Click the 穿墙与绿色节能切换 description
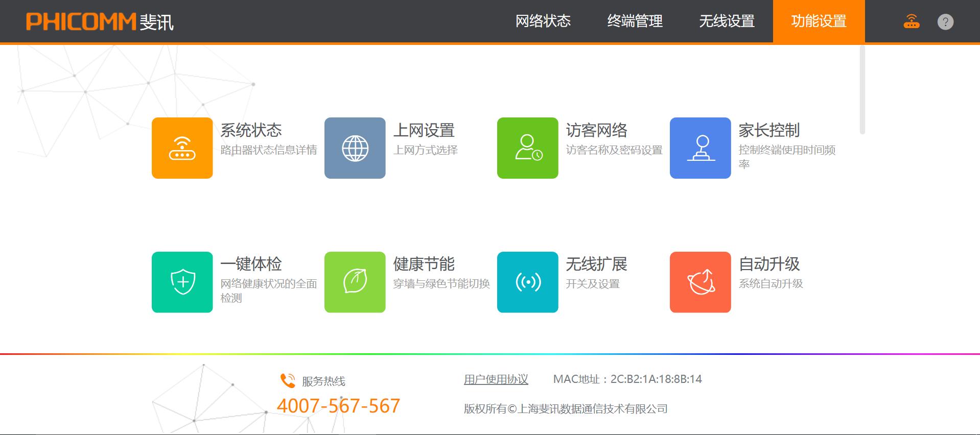Screen dimensions: 980x435 pyautogui.click(x=441, y=283)
